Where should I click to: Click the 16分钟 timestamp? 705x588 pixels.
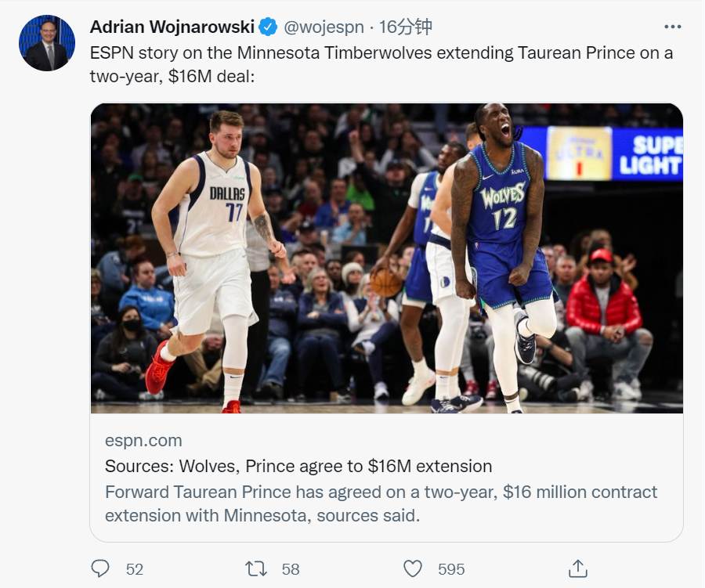pyautogui.click(x=406, y=27)
